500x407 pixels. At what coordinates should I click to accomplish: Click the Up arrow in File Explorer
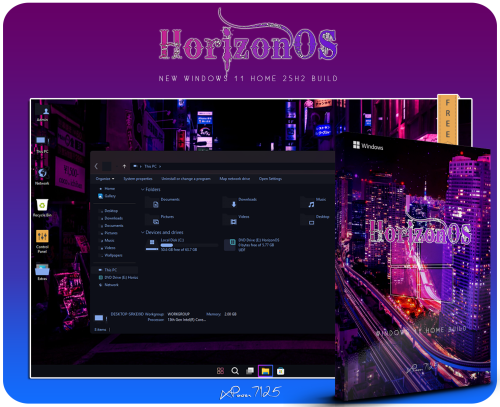pyautogui.click(x=124, y=166)
